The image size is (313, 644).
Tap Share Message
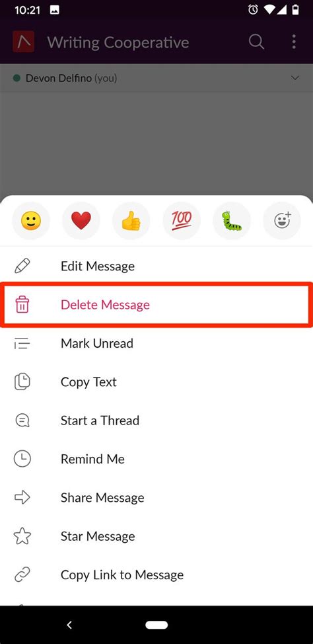tap(156, 498)
